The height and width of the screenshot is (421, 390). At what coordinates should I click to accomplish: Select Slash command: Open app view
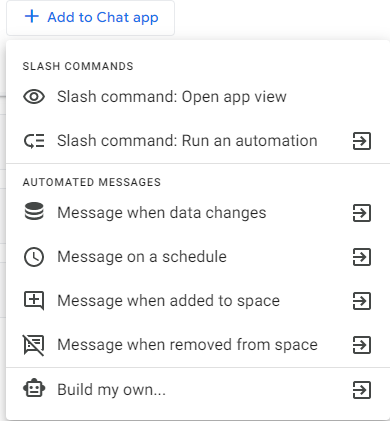coord(198,97)
